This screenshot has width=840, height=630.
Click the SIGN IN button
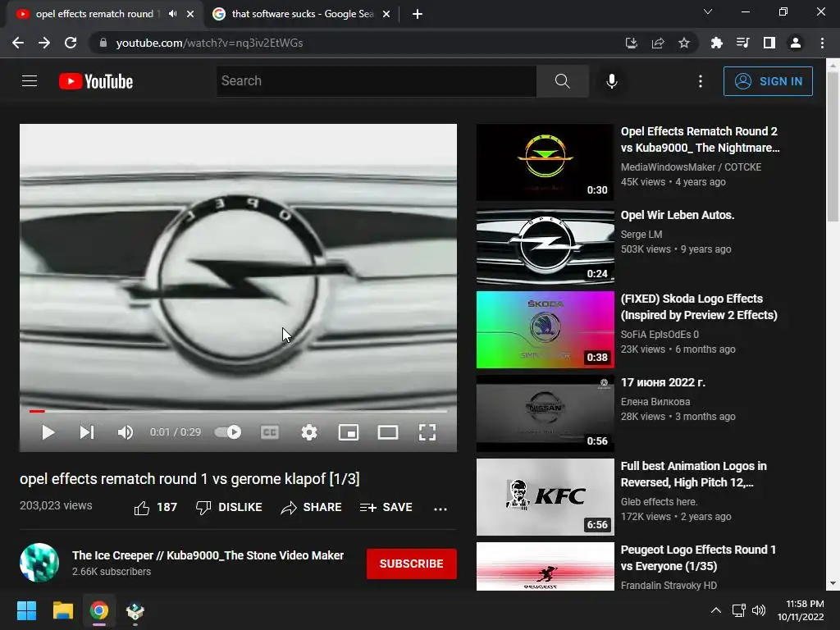(x=768, y=81)
